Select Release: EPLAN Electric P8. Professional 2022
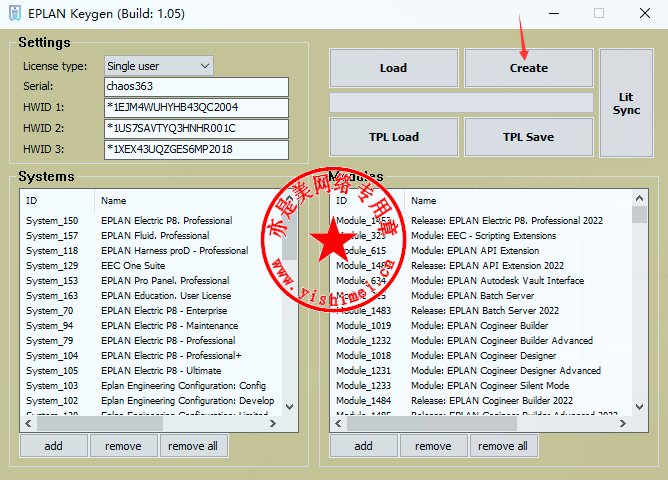 [481, 221]
